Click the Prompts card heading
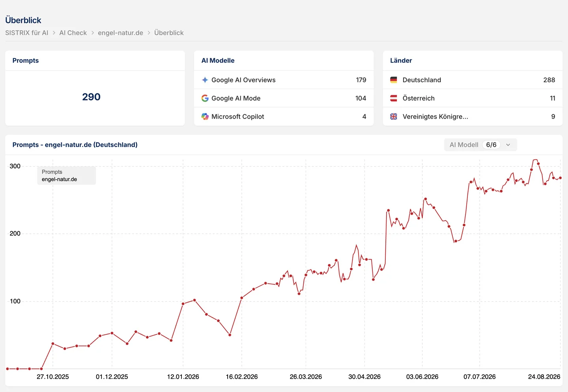568x392 pixels. pyautogui.click(x=26, y=60)
